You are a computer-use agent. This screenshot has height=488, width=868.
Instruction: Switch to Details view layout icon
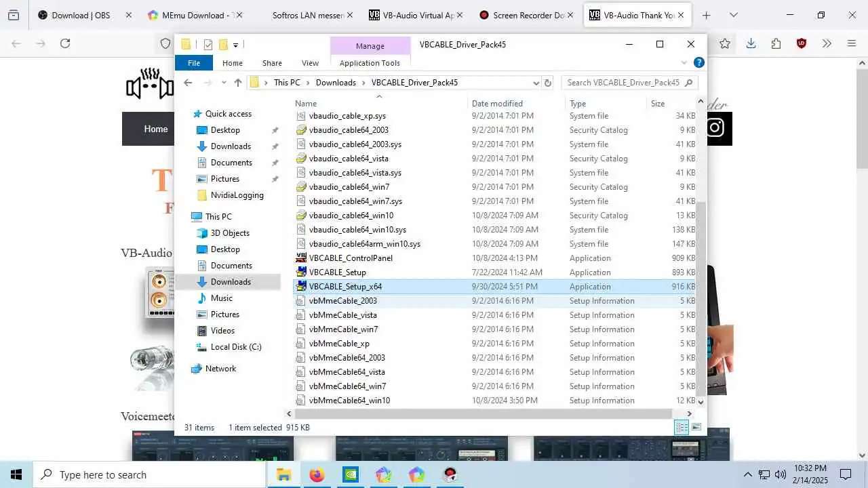pyautogui.click(x=682, y=428)
